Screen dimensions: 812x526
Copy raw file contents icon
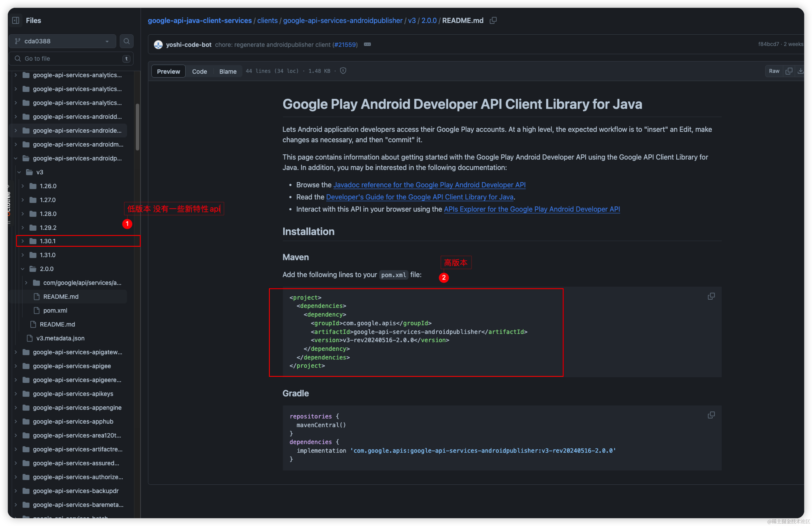(x=789, y=71)
